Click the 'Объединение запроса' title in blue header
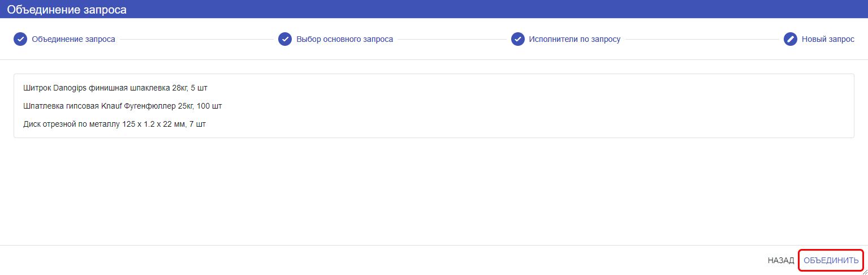Image resolution: width=868 pixels, height=275 pixels. point(67,10)
